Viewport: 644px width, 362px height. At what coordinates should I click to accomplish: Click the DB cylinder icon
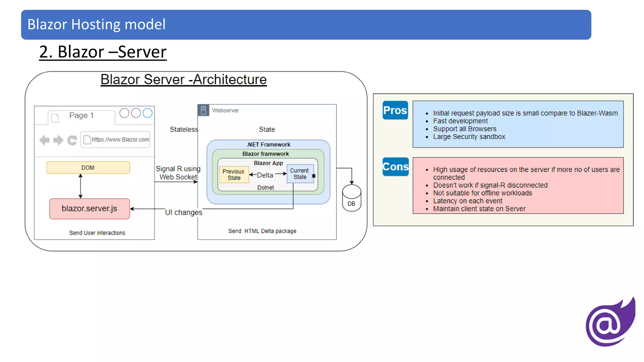point(352,198)
